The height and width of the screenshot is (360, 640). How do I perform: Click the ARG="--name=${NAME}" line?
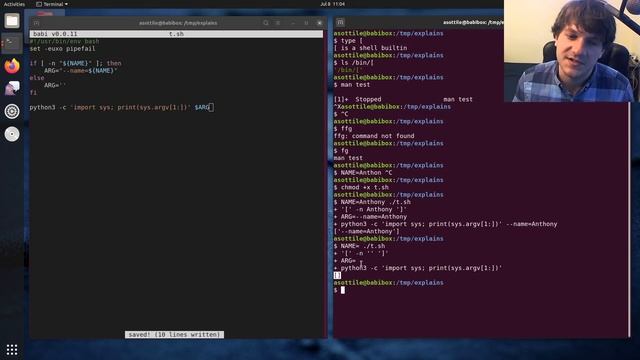coord(81,71)
